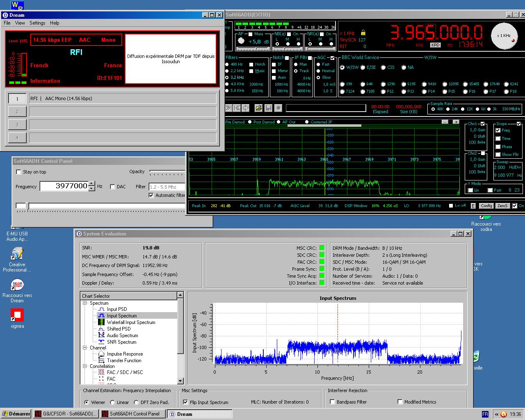
Task: Enable the Modified Metrics checkbox
Action: click(x=400, y=402)
